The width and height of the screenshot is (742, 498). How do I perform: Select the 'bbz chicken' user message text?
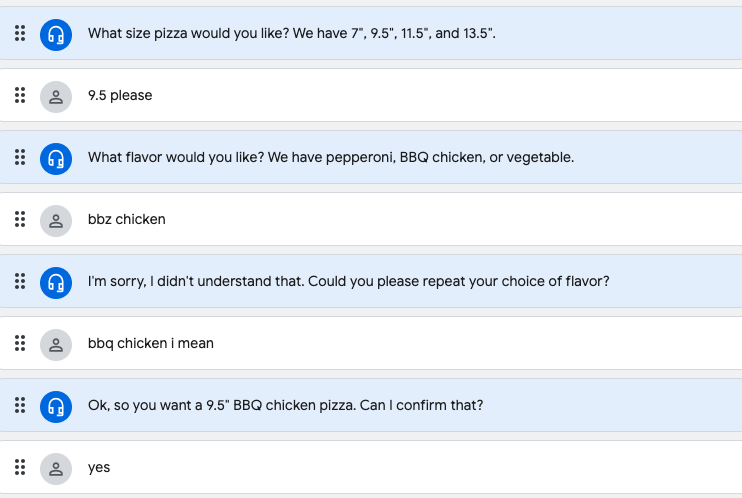[x=127, y=220]
